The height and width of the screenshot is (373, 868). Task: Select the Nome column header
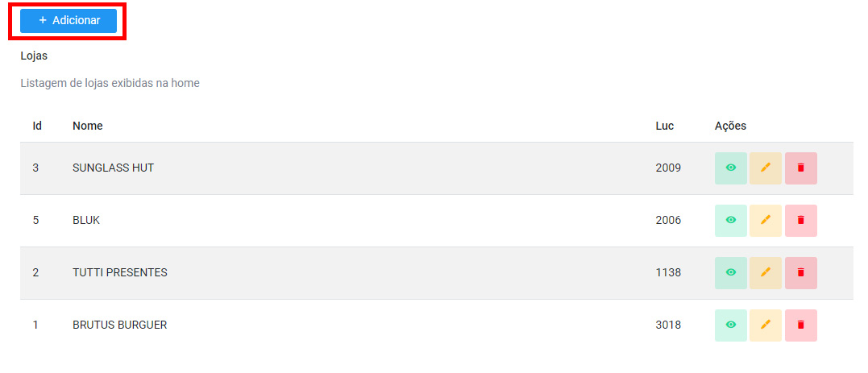click(x=88, y=126)
